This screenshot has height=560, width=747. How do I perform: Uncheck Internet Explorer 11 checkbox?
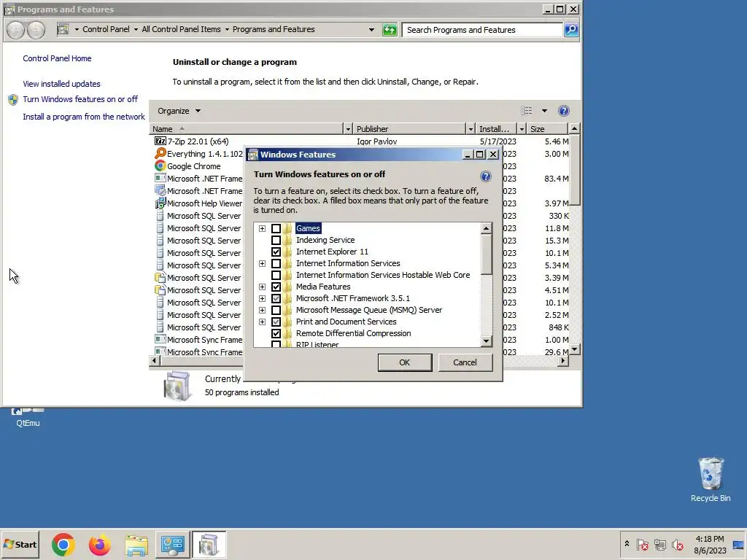(x=276, y=252)
